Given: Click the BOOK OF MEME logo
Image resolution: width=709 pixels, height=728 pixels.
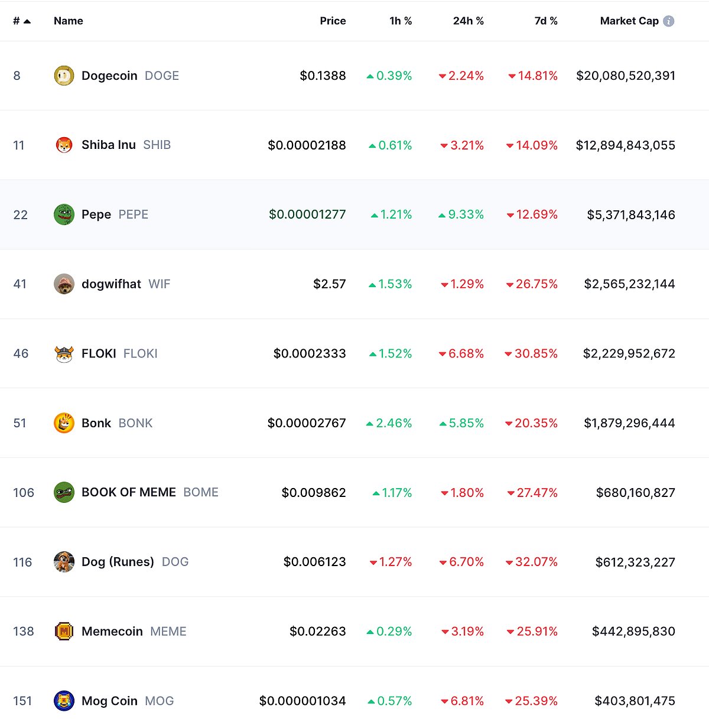Looking at the screenshot, I should coord(64,492).
